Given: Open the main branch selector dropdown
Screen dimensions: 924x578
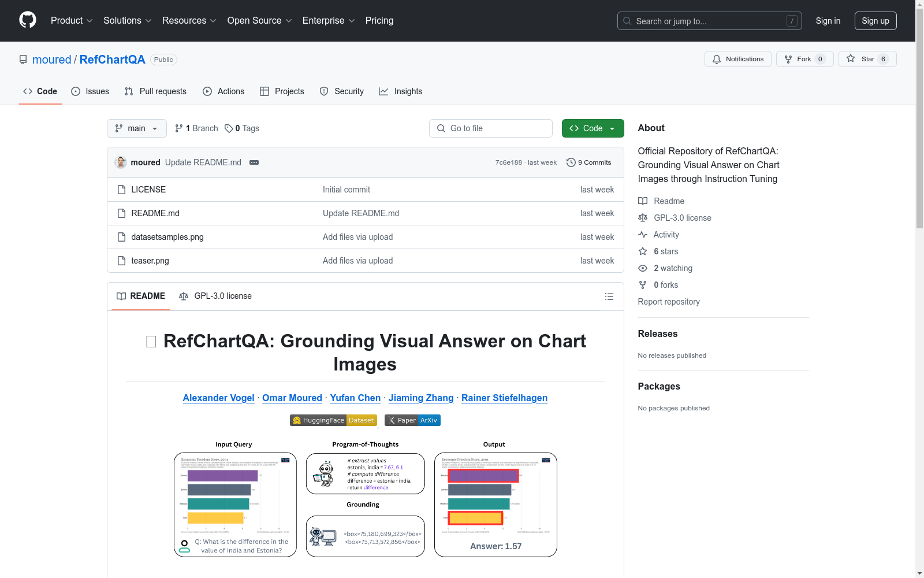Looking at the screenshot, I should pos(137,128).
